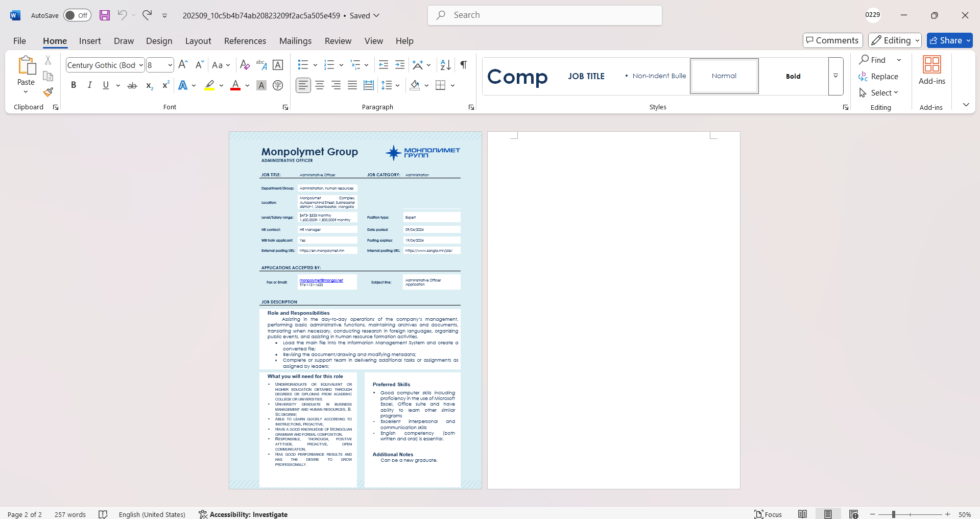Click the Paste clipboard icon

[26, 65]
